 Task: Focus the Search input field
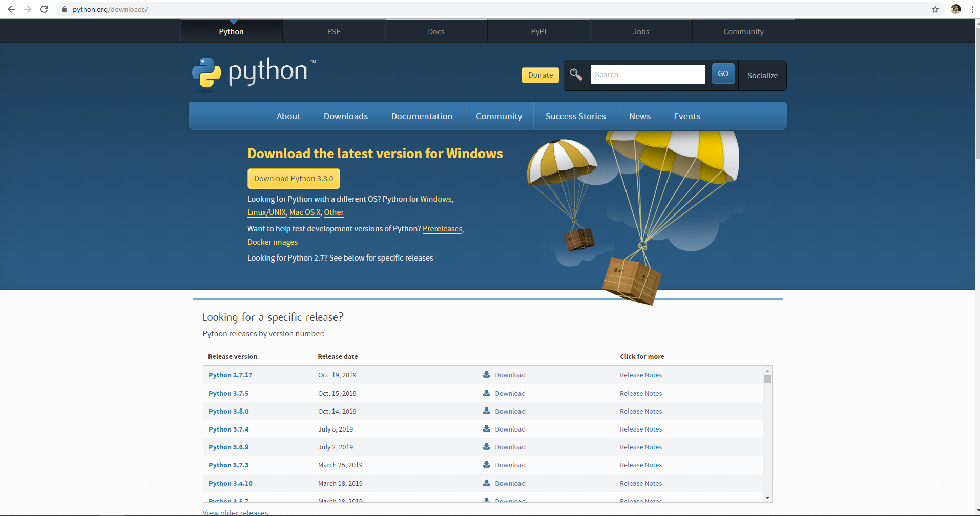click(x=648, y=75)
